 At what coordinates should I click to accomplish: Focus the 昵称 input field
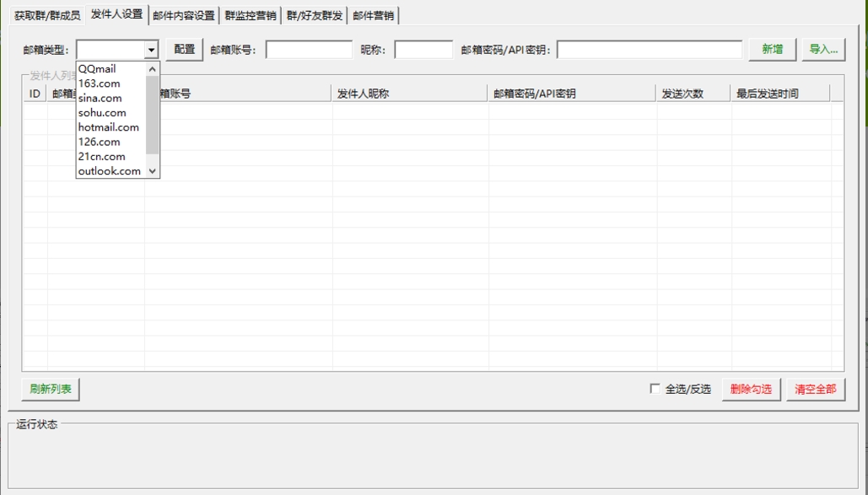pos(423,50)
